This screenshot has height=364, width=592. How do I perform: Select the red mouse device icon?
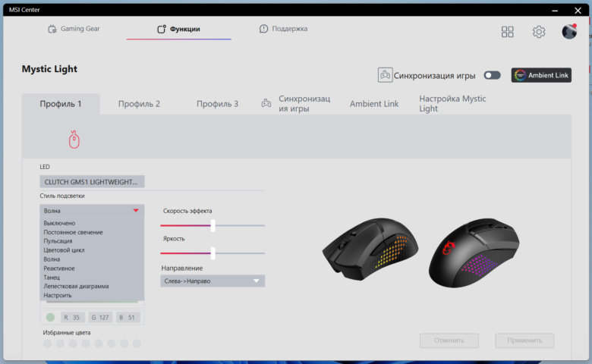click(x=74, y=140)
